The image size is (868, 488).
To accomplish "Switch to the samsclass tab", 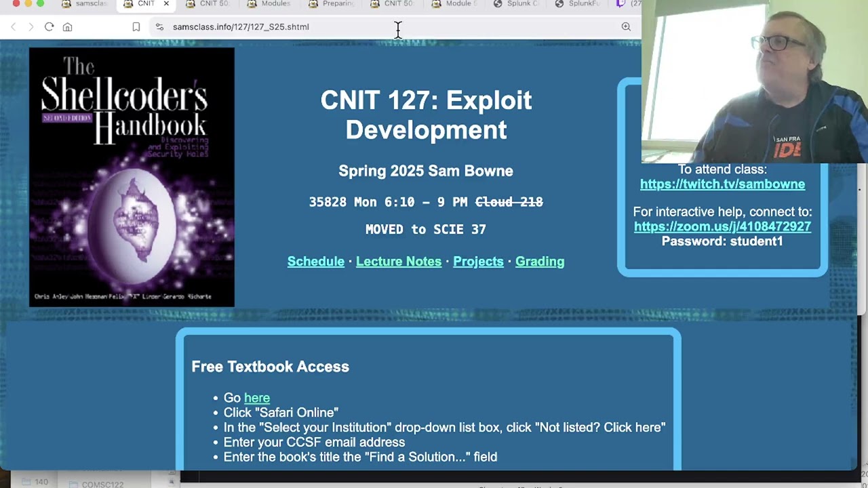I will click(x=85, y=4).
